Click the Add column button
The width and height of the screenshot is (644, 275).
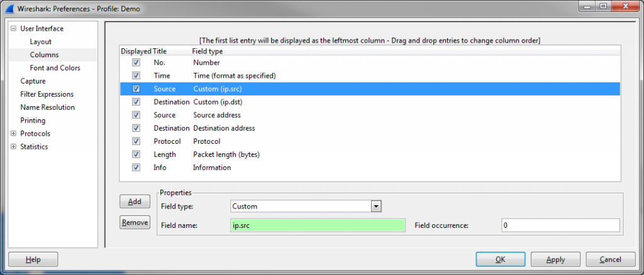(135, 202)
